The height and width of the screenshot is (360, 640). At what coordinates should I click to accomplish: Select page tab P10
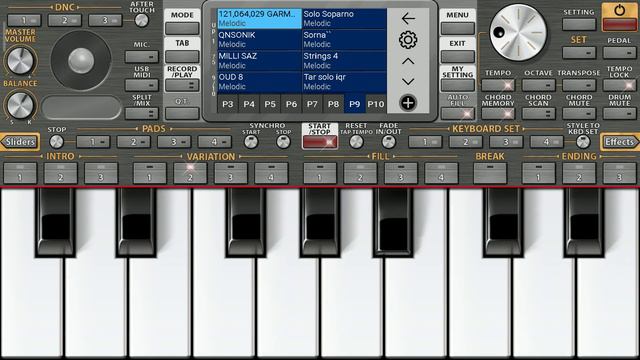point(376,104)
